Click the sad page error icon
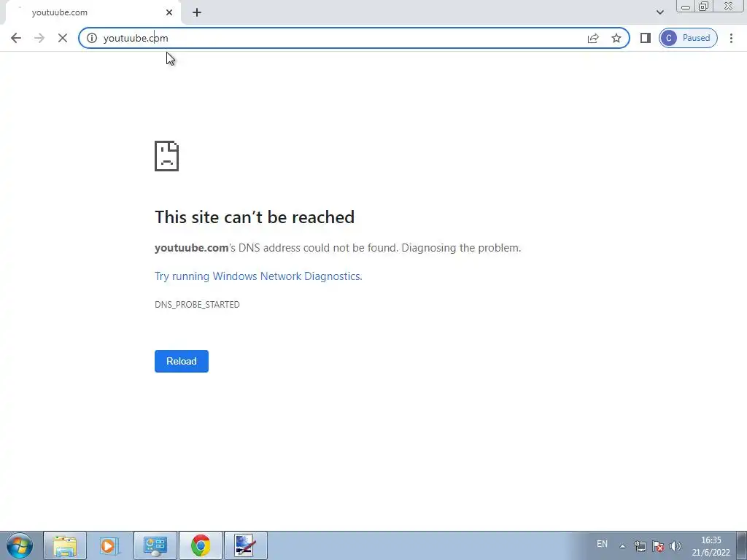The width and height of the screenshot is (747, 560). click(x=167, y=156)
